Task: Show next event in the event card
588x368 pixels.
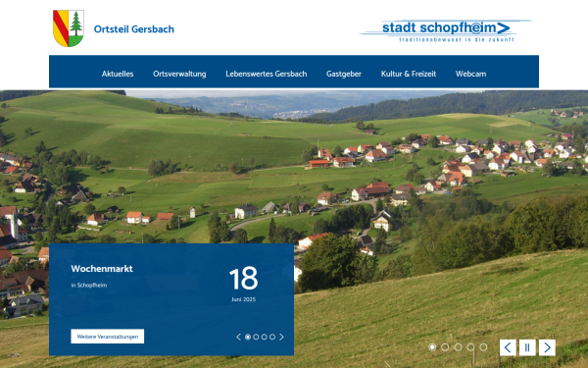Action: coord(281,337)
